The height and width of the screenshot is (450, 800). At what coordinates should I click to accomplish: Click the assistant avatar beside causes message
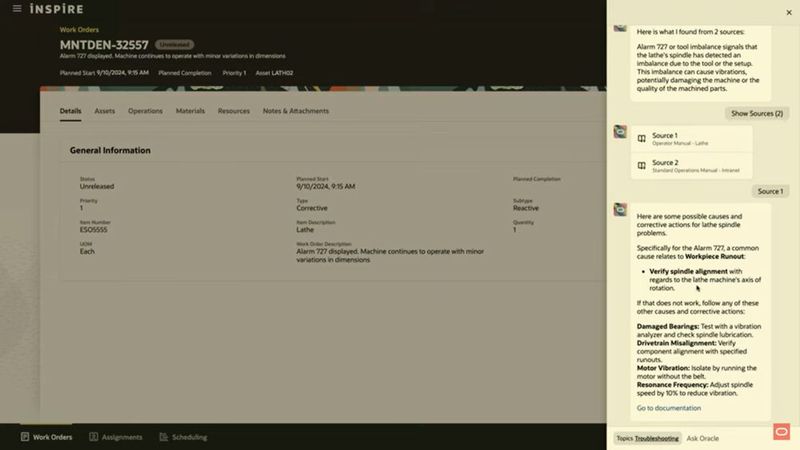pyautogui.click(x=620, y=209)
